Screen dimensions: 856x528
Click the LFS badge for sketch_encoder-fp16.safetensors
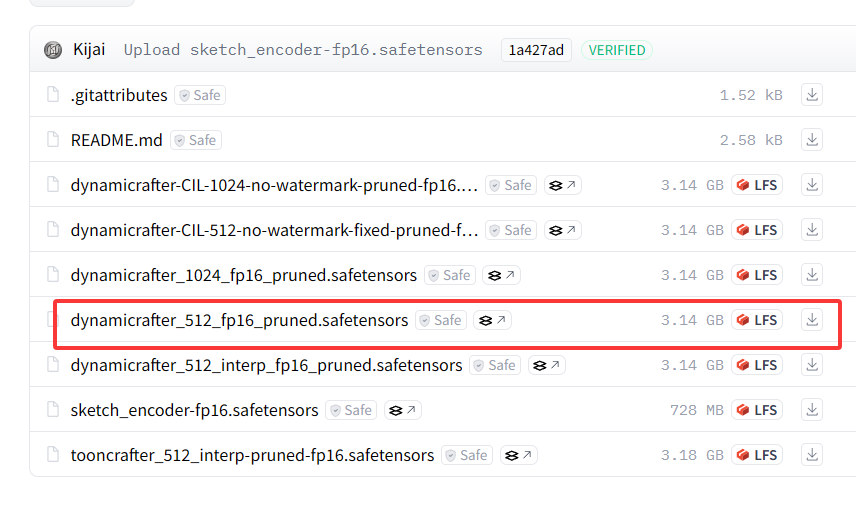tap(757, 410)
